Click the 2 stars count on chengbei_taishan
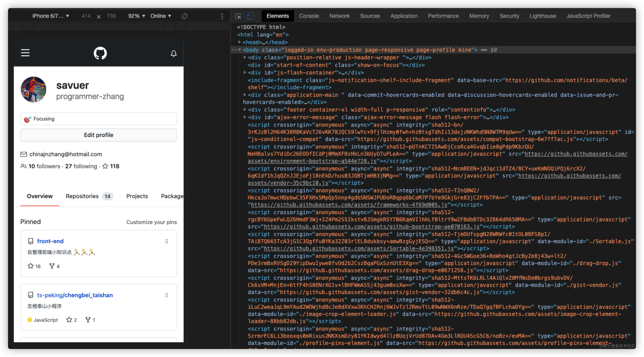Image resolution: width=644 pixels, height=357 pixels. 72,320
